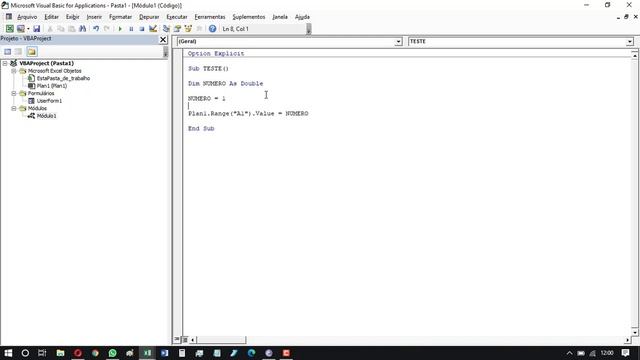Open the Executar menu
The height and width of the screenshot is (360, 640).
coord(177,17)
